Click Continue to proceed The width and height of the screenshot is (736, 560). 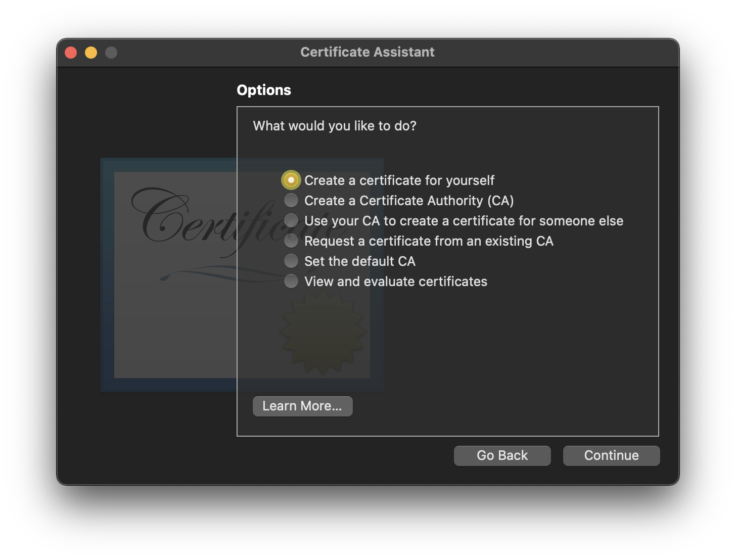pyautogui.click(x=611, y=456)
